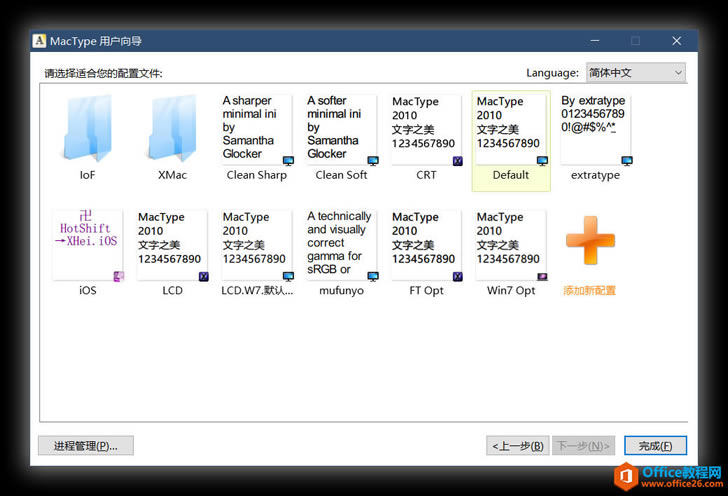The image size is (728, 496).
Task: Finish the wizard with 完成(F)
Action: click(655, 446)
